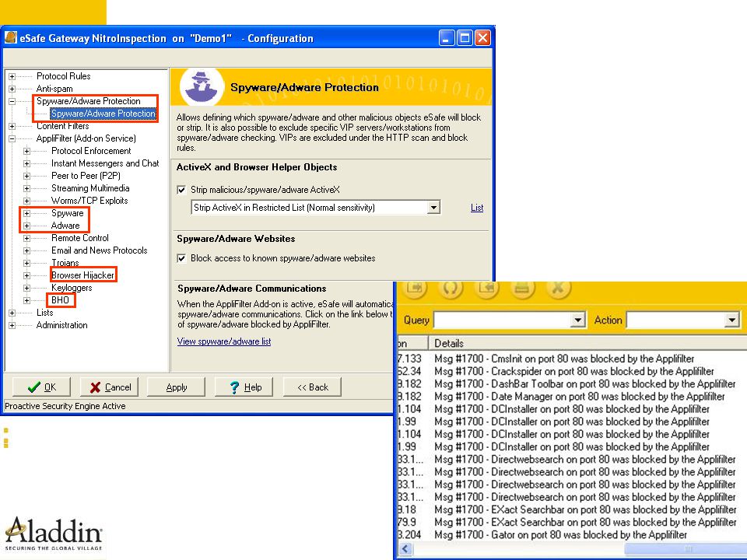The width and height of the screenshot is (747, 560).
Task: Expand the Administration tree node
Action: pyautogui.click(x=12, y=325)
